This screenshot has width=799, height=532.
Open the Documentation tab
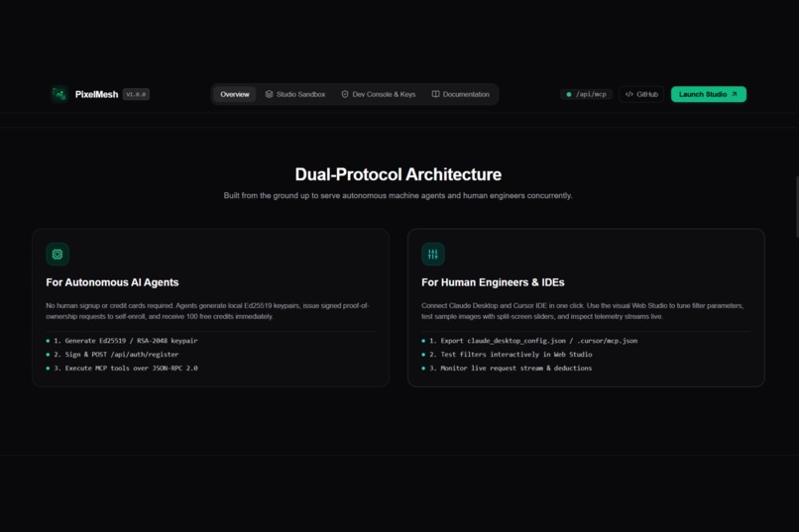pos(461,94)
